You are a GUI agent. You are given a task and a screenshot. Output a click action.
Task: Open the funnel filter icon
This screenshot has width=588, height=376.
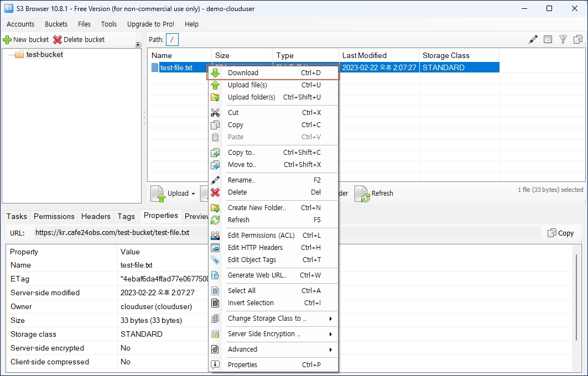[563, 39]
